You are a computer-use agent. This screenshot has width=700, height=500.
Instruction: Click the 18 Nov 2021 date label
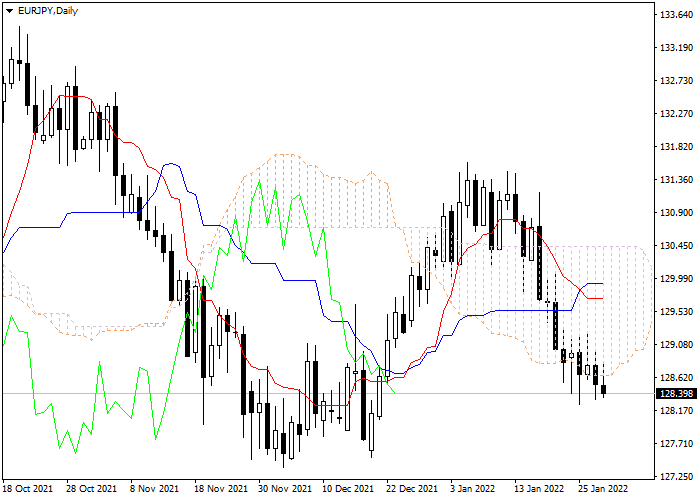point(221,489)
